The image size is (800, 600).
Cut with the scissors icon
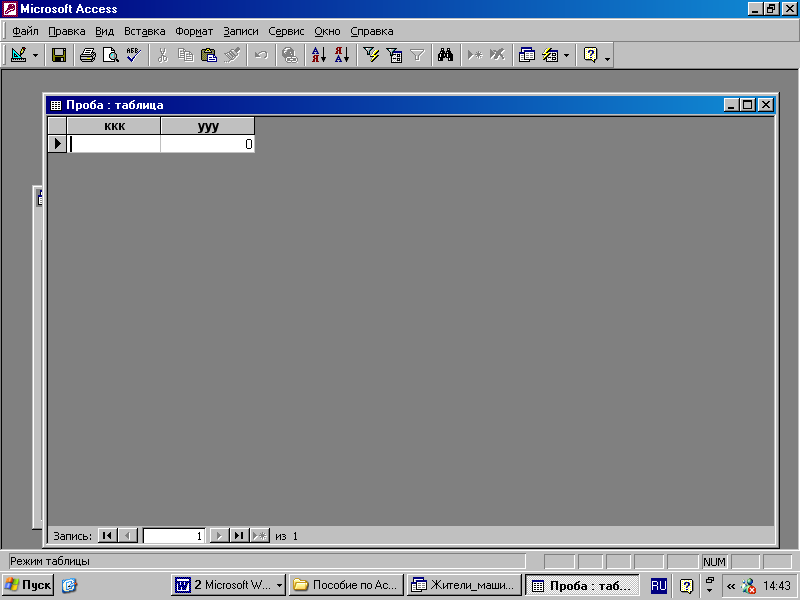tap(163, 55)
